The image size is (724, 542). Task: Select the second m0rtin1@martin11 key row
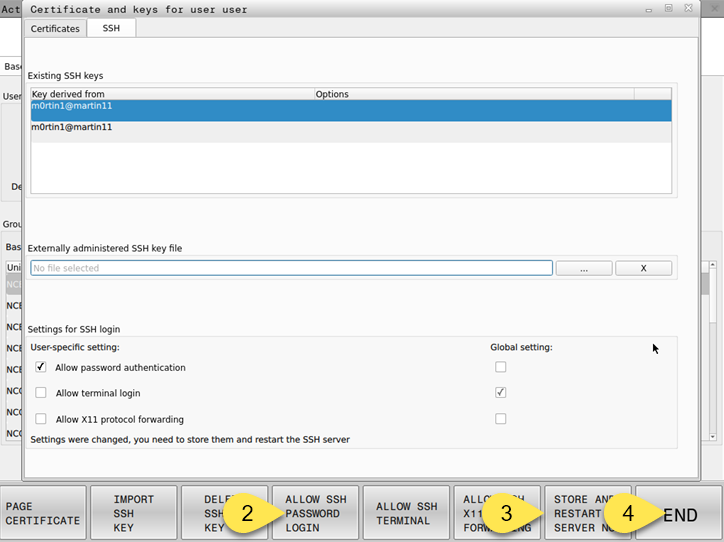[351, 132]
